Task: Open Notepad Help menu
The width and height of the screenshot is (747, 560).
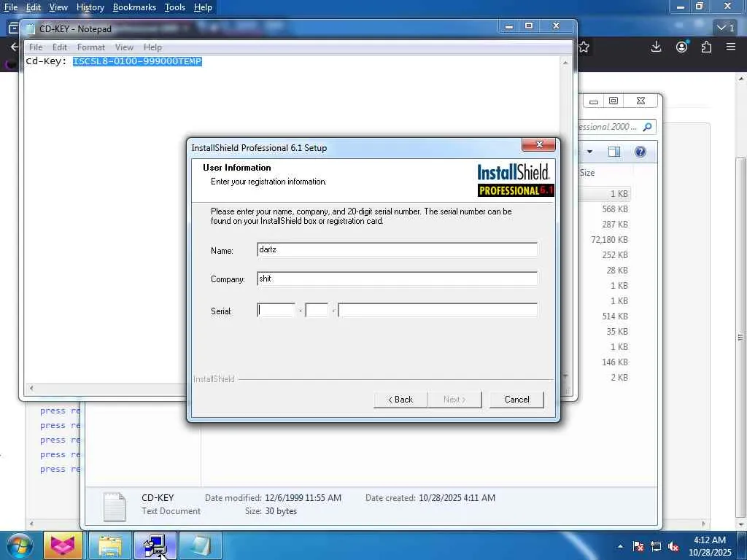Action: 152,47
